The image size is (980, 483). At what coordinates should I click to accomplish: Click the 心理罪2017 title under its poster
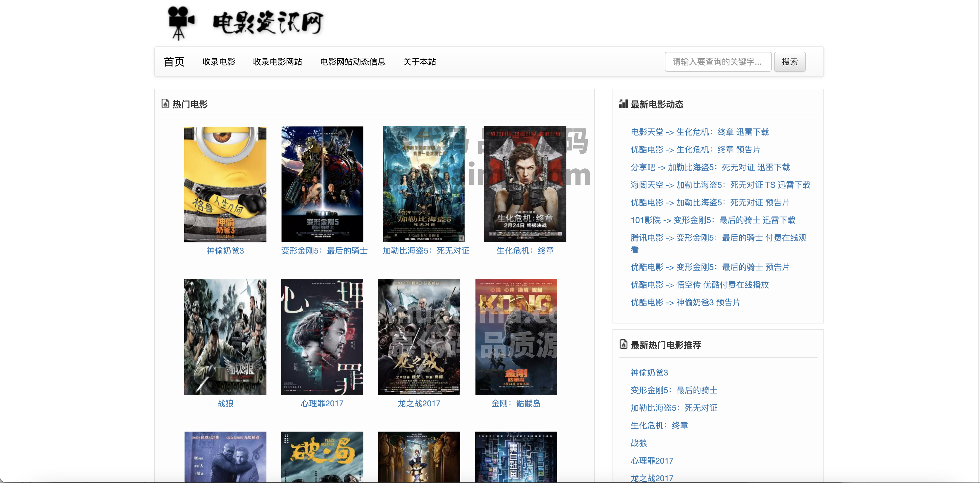pos(322,403)
